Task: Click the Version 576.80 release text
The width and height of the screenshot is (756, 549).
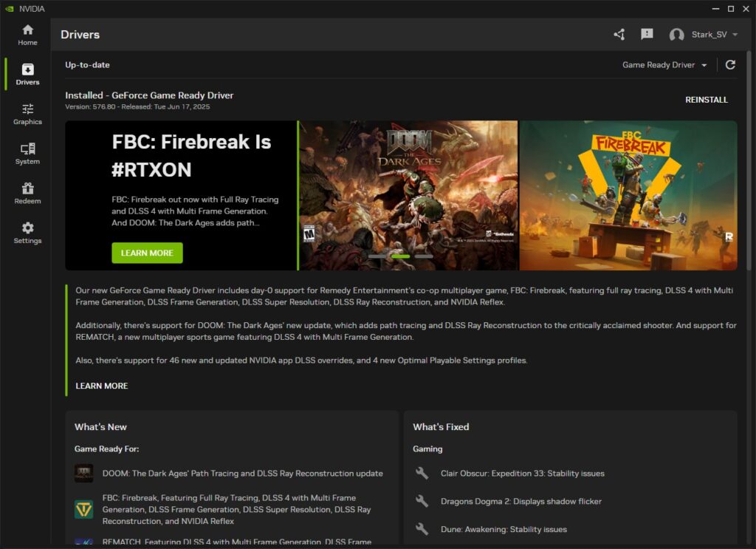Action: point(137,106)
